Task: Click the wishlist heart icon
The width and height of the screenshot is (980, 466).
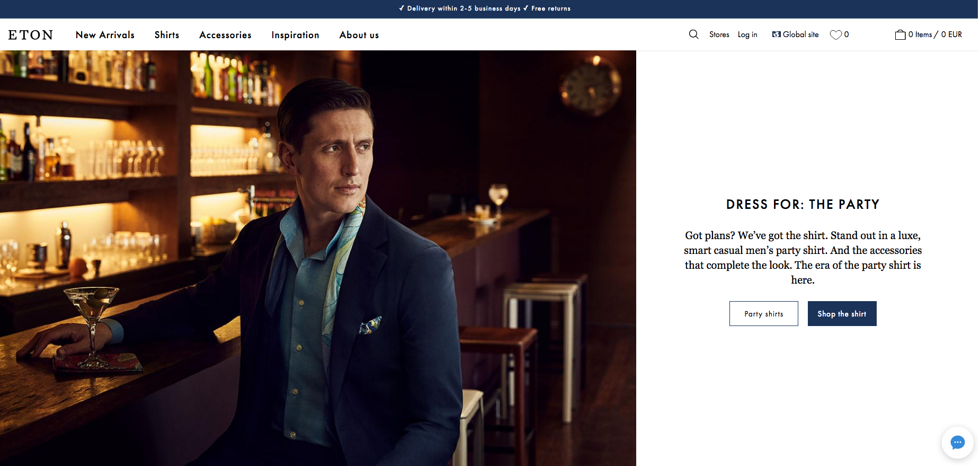Action: 835,35
